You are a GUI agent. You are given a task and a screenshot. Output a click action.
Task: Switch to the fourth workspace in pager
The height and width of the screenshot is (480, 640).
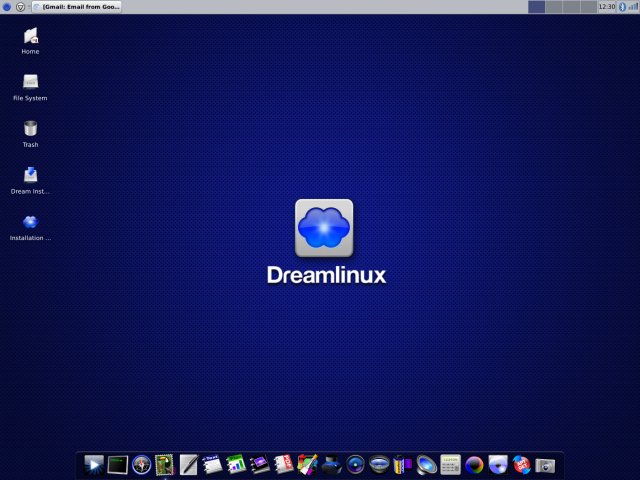[589, 7]
